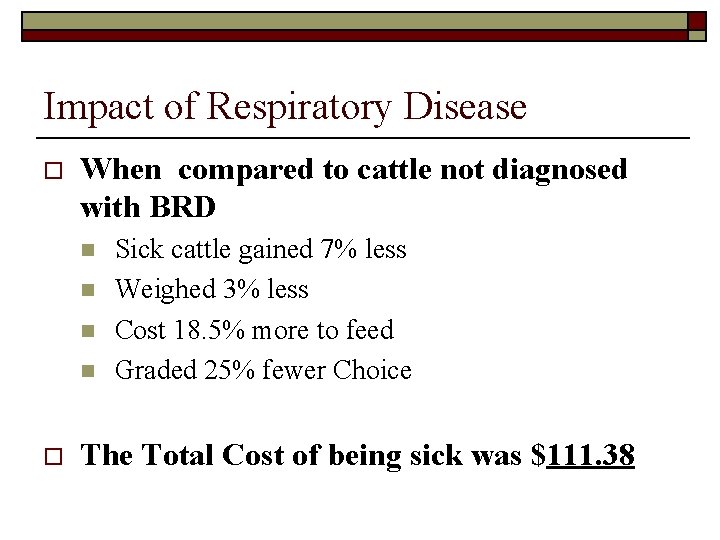This screenshot has height=540, width=720.
Task: Click the "with BRD" text
Action: click(147, 208)
